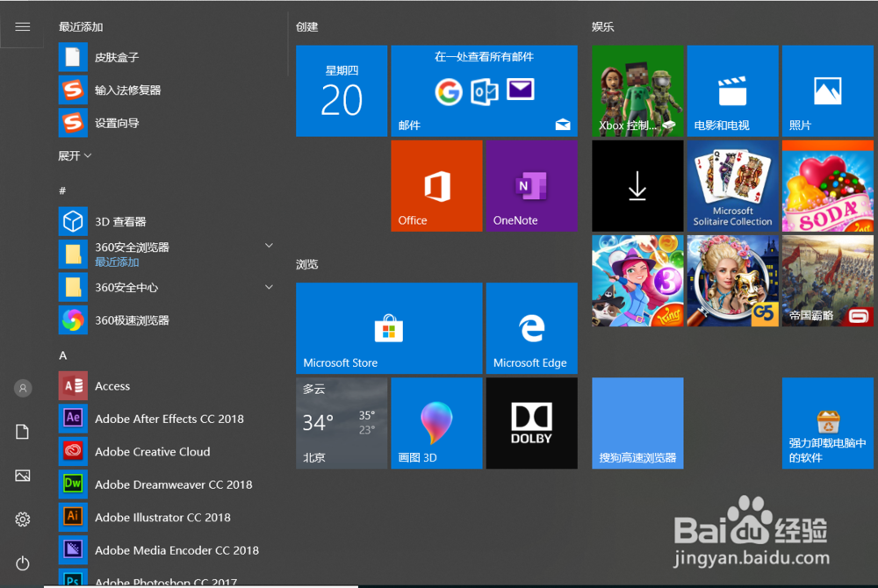Click the 最近添加 section header
Viewport: 878px width, 588px height.
coord(81,27)
